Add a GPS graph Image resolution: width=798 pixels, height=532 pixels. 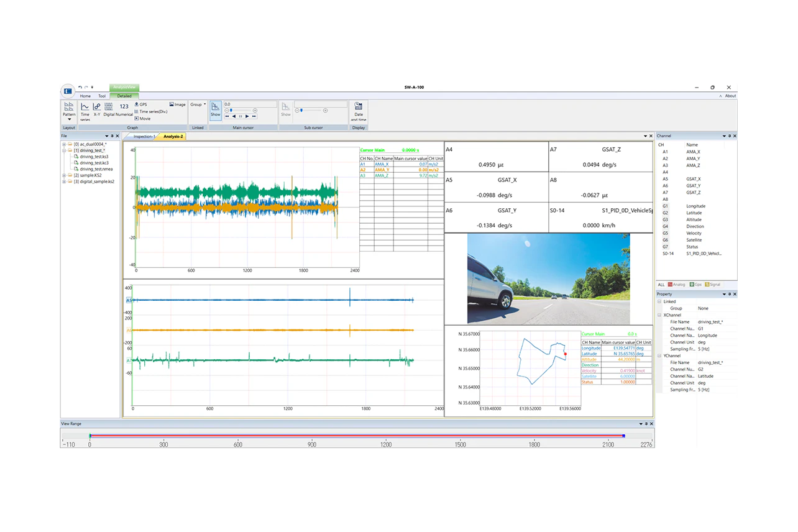tap(140, 104)
